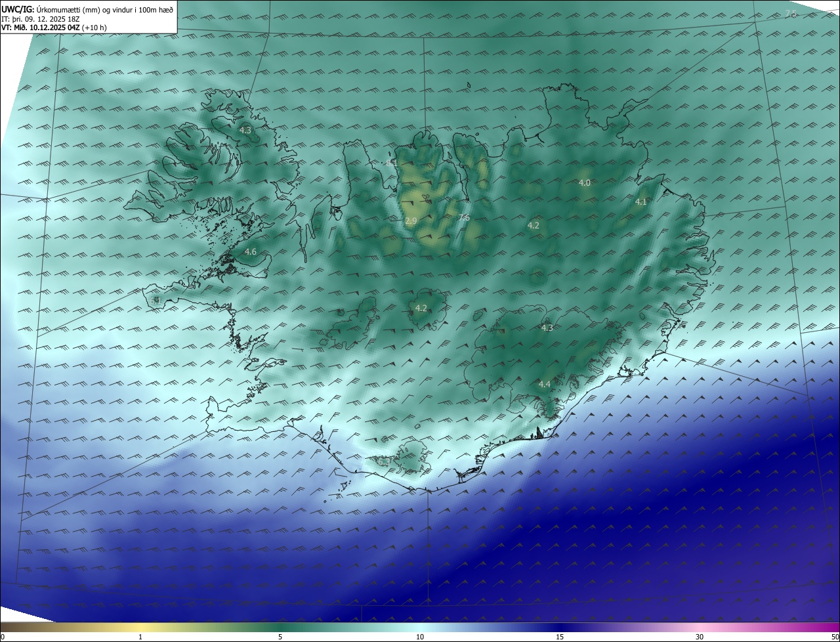
Task: Click the 7.6 value label on the map
Action: click(463, 217)
